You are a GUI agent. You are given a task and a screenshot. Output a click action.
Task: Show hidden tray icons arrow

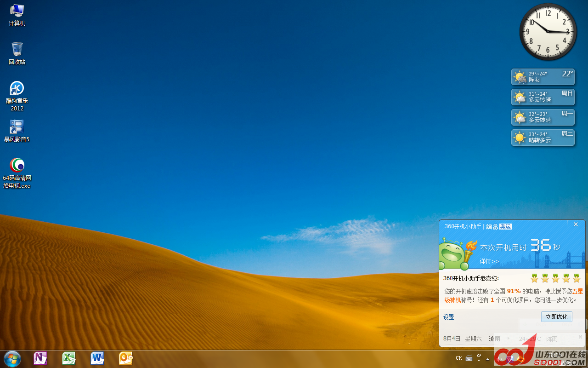487,359
